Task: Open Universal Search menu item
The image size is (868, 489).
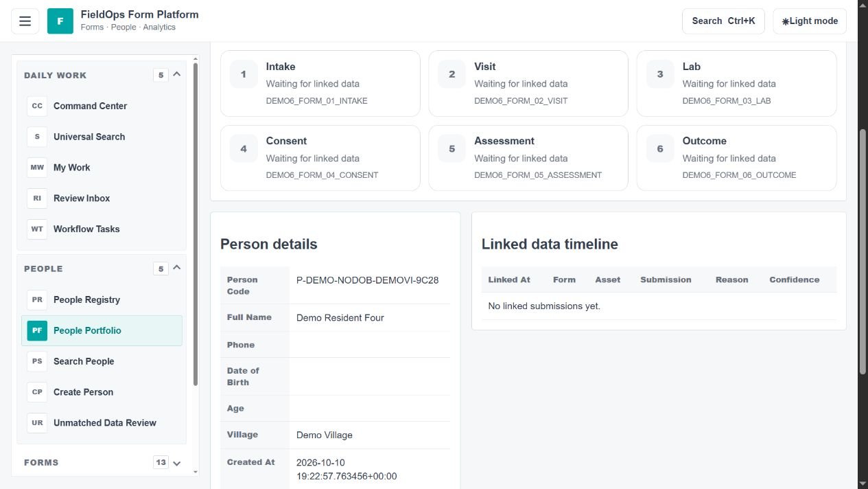Action: click(x=102, y=137)
